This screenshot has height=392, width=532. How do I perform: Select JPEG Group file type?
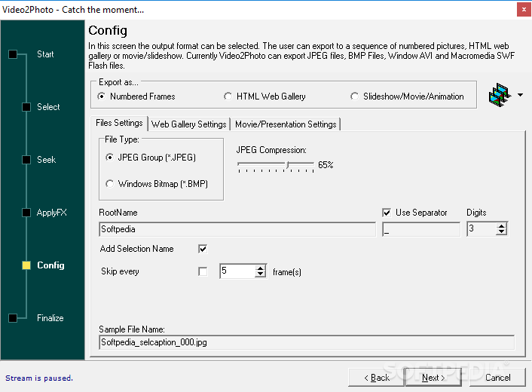[151, 158]
